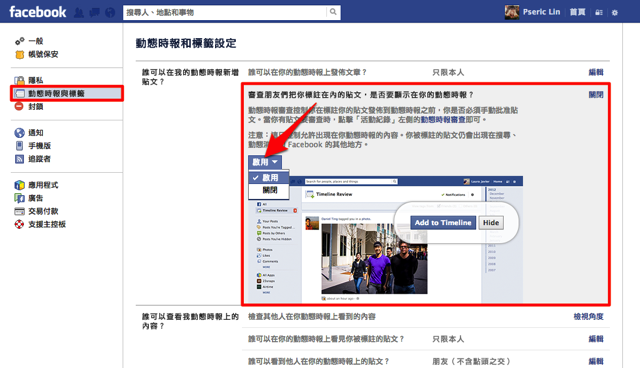Open 應用程式 apps settings
Image resolution: width=640 pixels, height=368 pixels.
pos(43,185)
